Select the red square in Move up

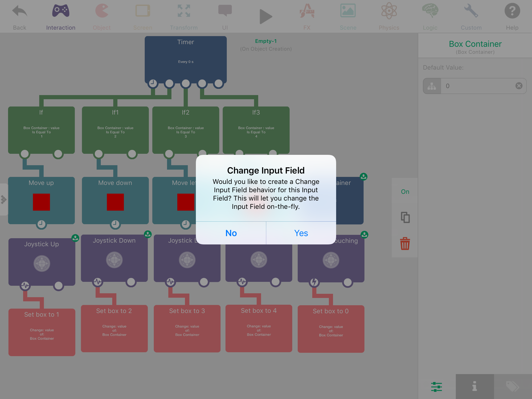coord(41,202)
